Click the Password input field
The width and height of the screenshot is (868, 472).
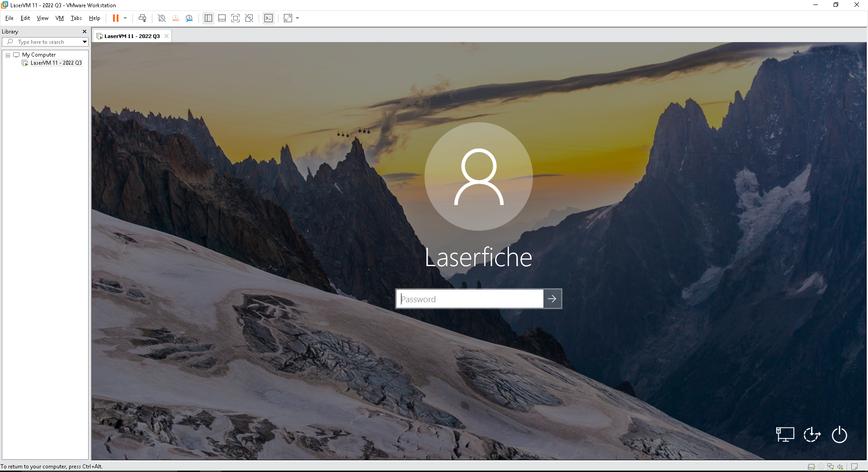pyautogui.click(x=470, y=299)
